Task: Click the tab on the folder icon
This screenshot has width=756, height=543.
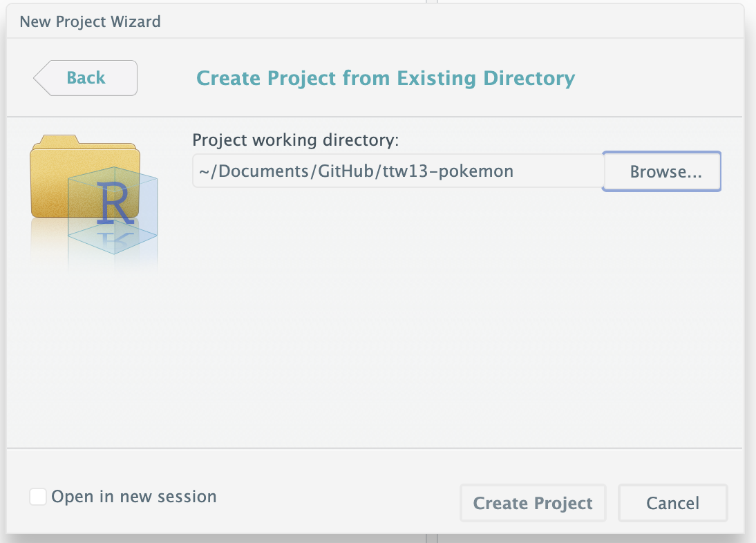Action: tap(55, 140)
